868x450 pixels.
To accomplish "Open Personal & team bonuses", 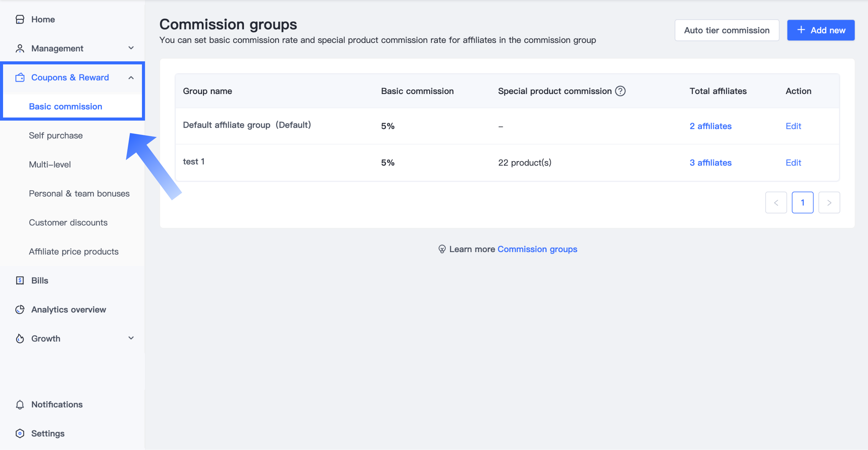I will tap(79, 193).
